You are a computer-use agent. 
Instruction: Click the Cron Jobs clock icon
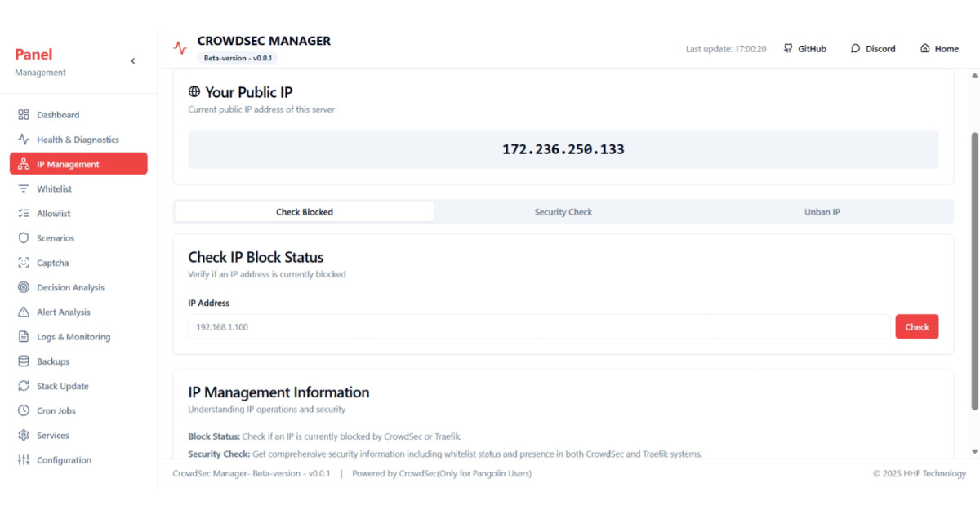[24, 411]
